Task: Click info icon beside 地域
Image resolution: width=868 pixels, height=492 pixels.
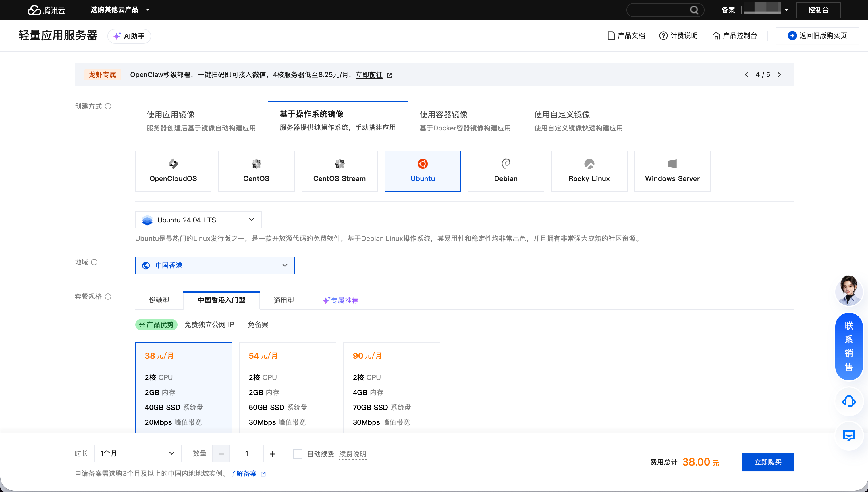Action: [94, 262]
